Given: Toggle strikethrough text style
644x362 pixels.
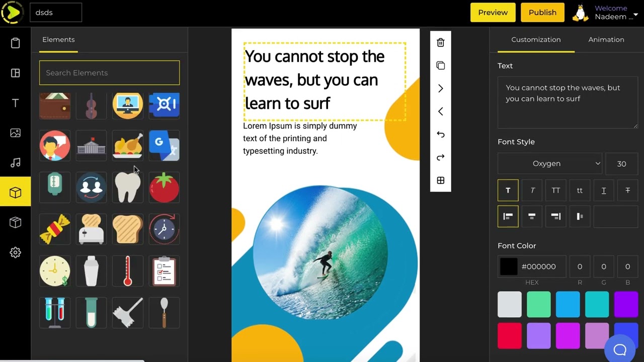Looking at the screenshot, I should [627, 191].
